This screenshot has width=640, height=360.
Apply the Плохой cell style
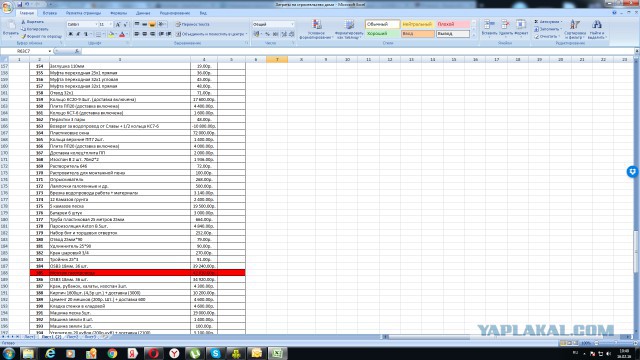point(452,24)
